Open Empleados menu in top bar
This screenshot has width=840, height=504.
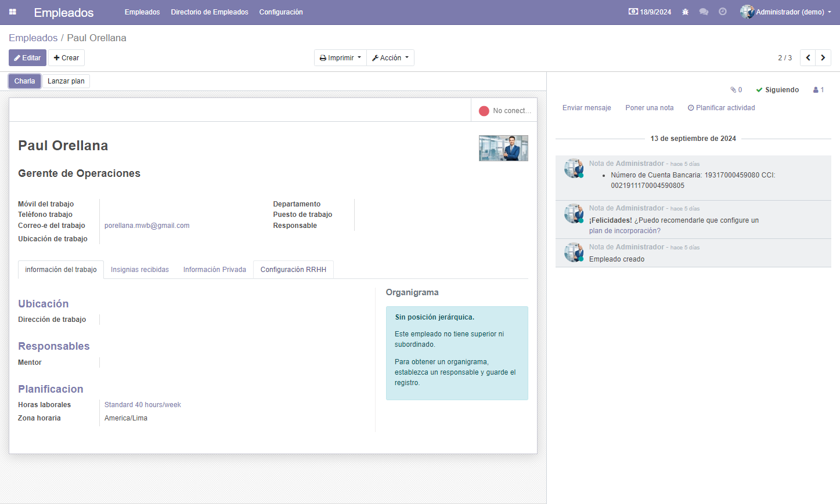click(142, 12)
